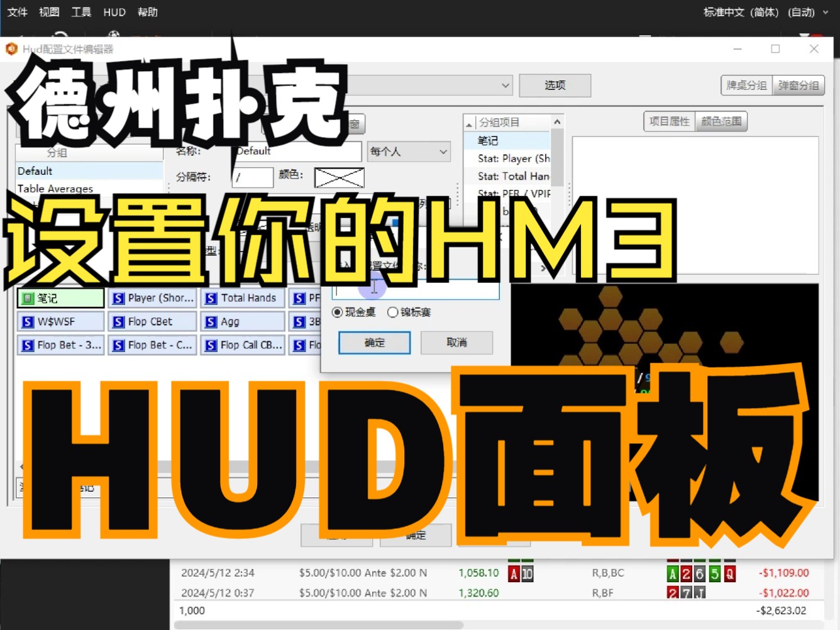
Task: Select Stat: Player in the 分组项目 list
Action: coord(507,158)
